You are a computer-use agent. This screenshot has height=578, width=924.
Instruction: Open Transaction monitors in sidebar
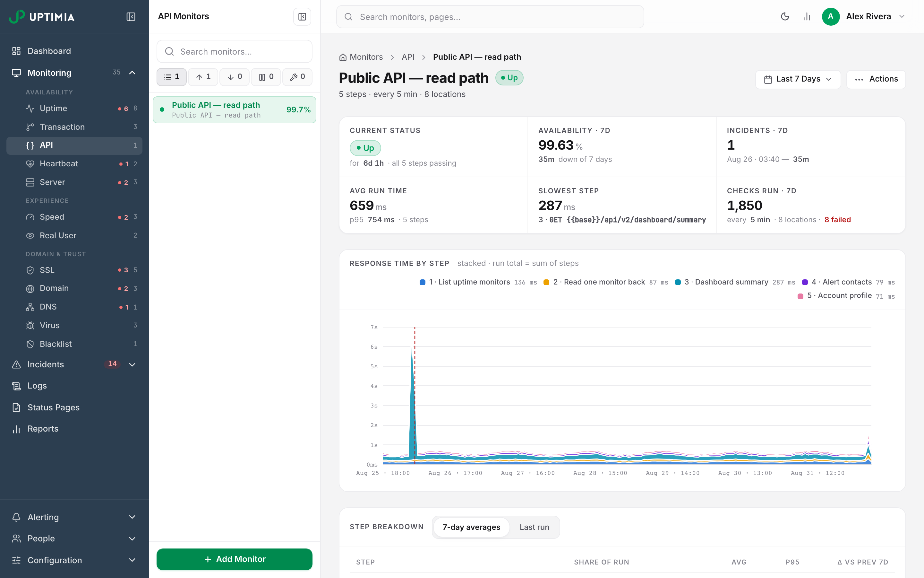click(x=74, y=127)
